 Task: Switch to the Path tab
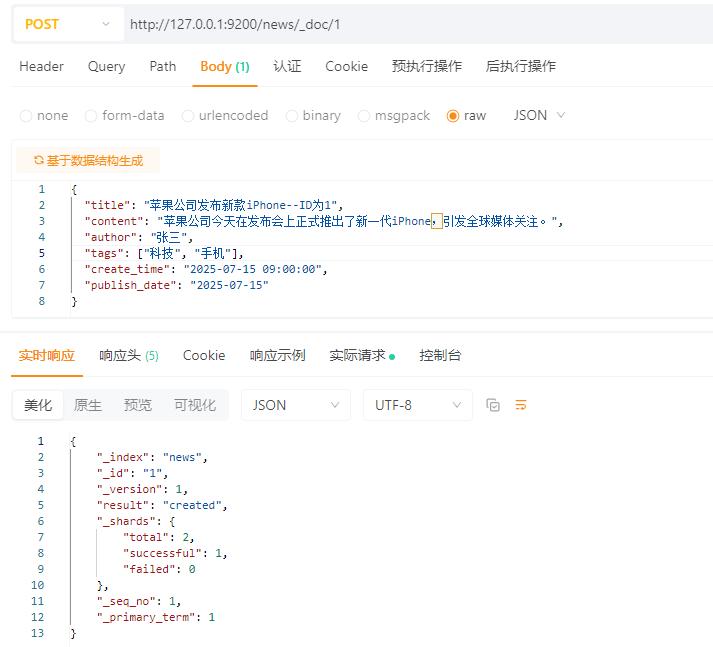[163, 66]
